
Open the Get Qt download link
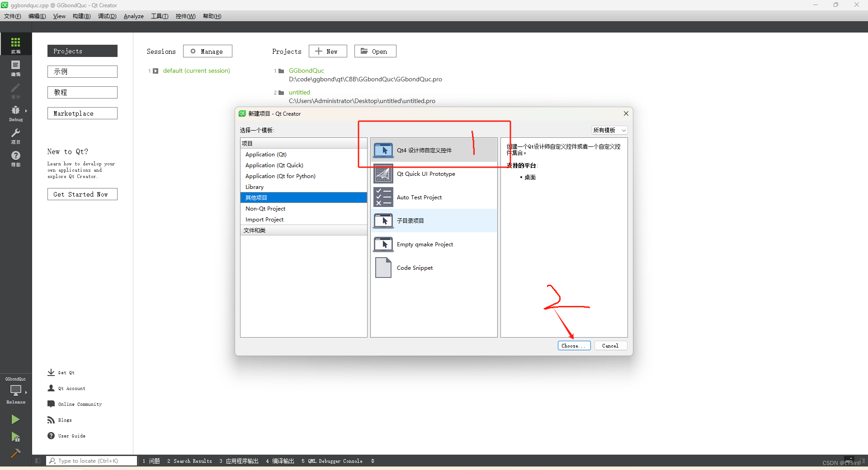point(61,372)
